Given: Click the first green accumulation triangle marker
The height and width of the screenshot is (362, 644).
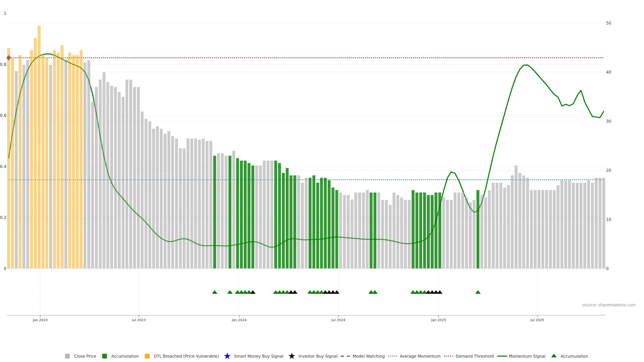Looking at the screenshot, I should 214,292.
